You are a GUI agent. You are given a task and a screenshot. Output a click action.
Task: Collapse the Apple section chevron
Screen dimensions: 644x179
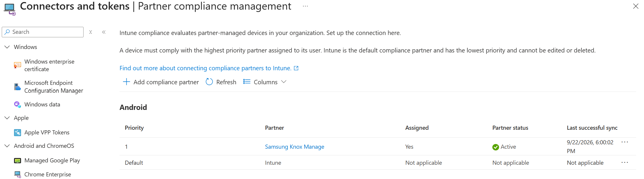(x=7, y=118)
